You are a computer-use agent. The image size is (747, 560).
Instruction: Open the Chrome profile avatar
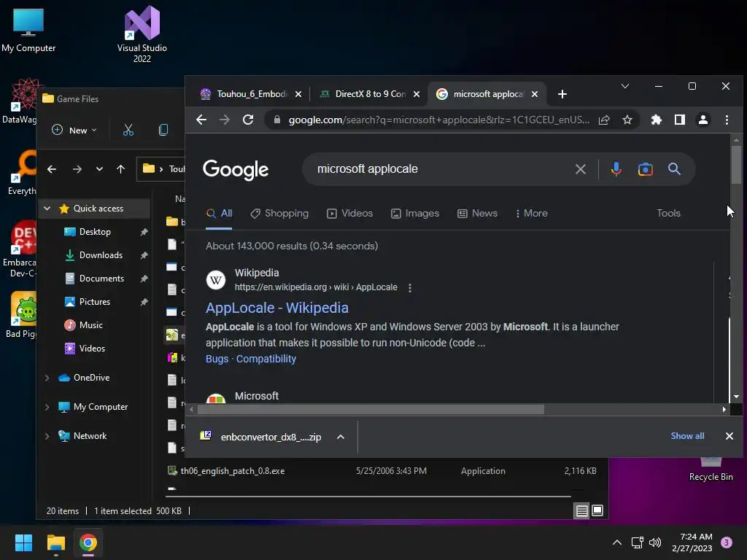point(703,120)
